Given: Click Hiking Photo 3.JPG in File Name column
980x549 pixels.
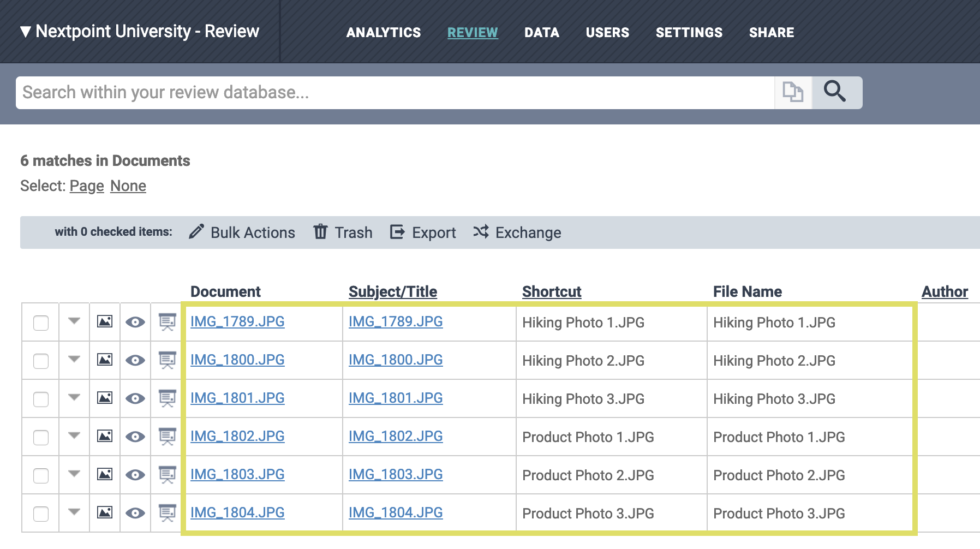Looking at the screenshot, I should pos(774,399).
